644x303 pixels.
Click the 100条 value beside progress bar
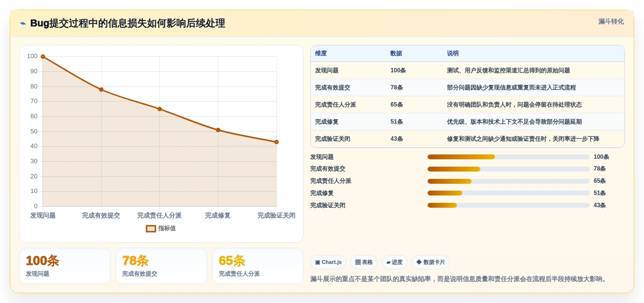(601, 157)
